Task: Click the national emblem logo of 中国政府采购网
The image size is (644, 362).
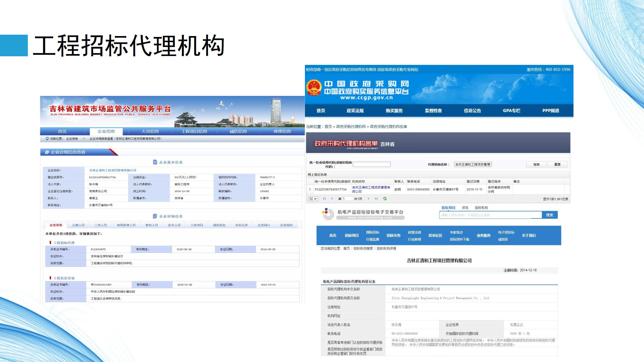Action: [314, 88]
